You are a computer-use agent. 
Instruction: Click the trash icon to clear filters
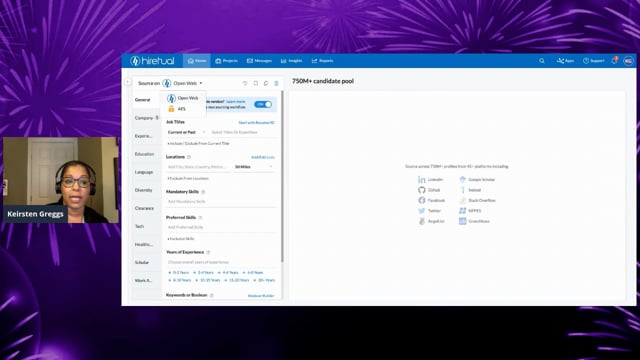[276, 83]
